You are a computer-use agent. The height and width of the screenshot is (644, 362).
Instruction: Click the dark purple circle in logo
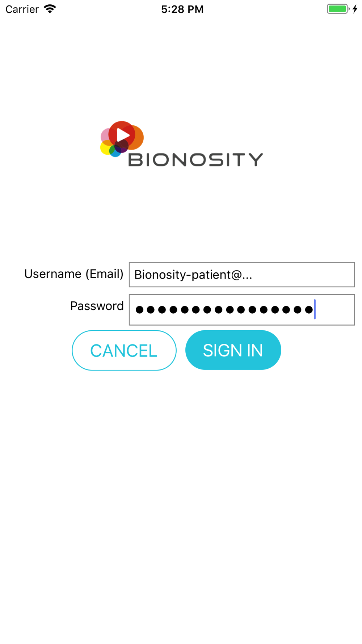pos(122,146)
